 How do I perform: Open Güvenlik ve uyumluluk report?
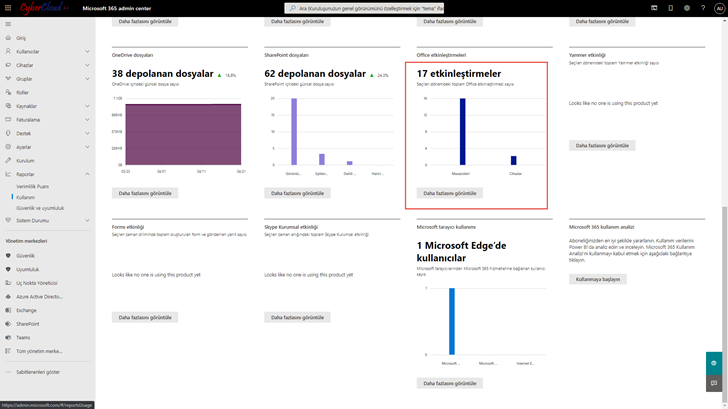(40, 208)
